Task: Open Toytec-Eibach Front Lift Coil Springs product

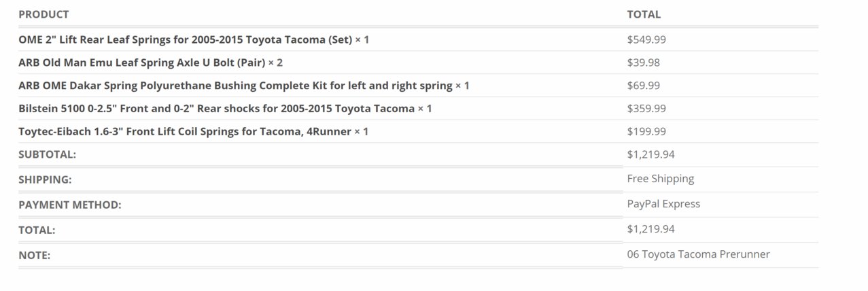Action: [x=193, y=131]
